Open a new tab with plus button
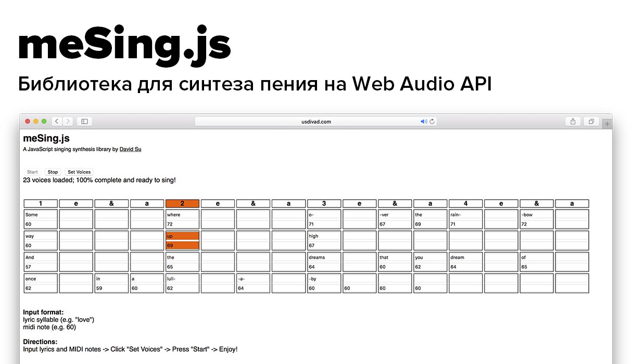Image resolution: width=632 pixels, height=364 pixels. 607,124
